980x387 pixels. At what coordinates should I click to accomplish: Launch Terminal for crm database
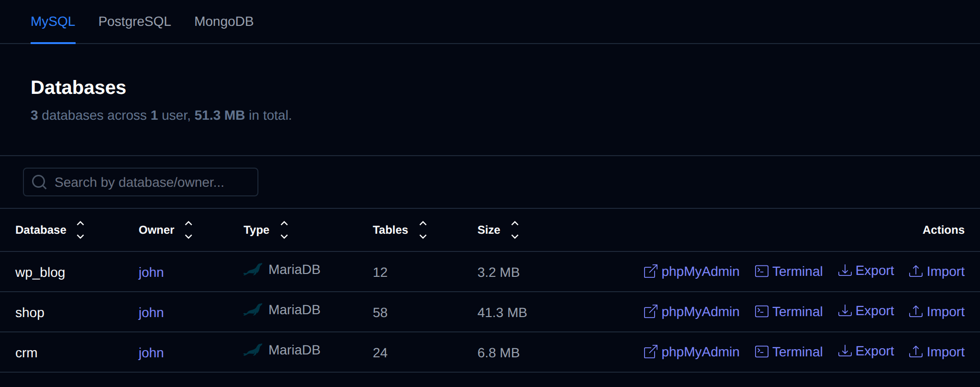pyautogui.click(x=789, y=352)
